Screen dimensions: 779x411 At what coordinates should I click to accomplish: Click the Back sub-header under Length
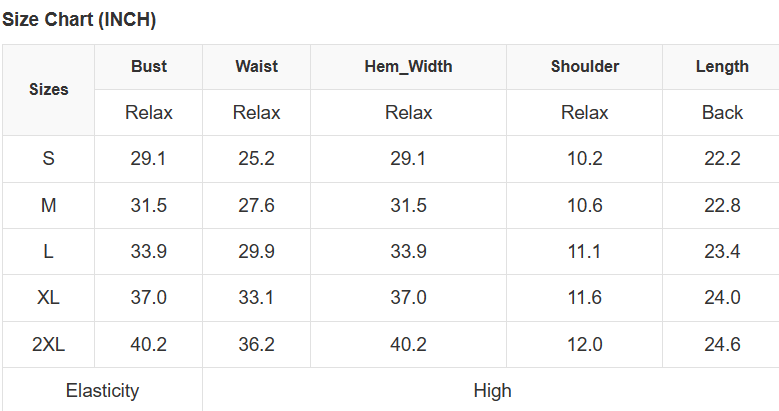pos(722,113)
